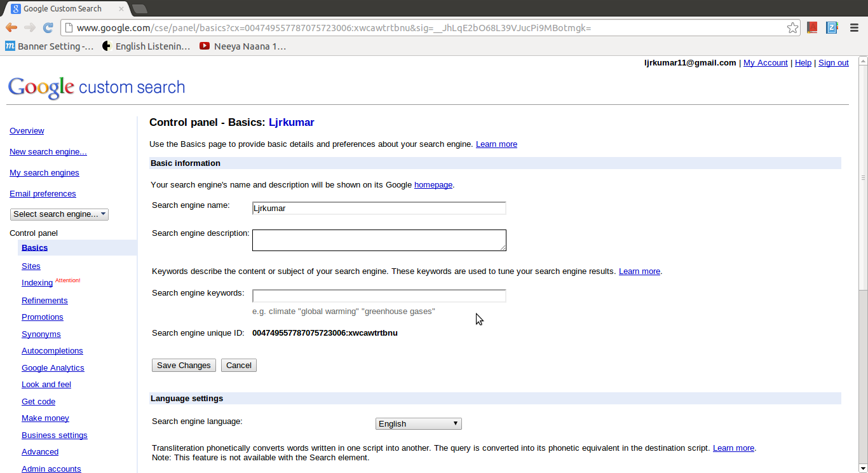The height and width of the screenshot is (473, 868).
Task: Open the Banner Setting bookmark
Action: click(x=49, y=46)
